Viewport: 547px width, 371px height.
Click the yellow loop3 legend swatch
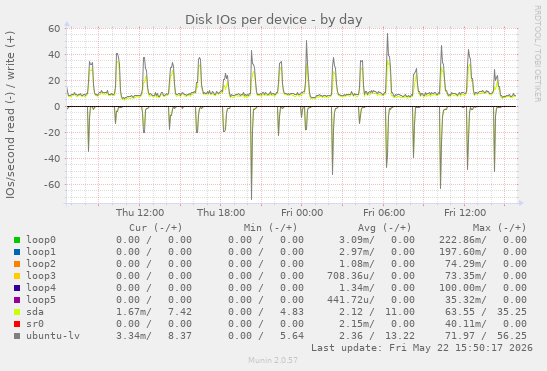17,276
